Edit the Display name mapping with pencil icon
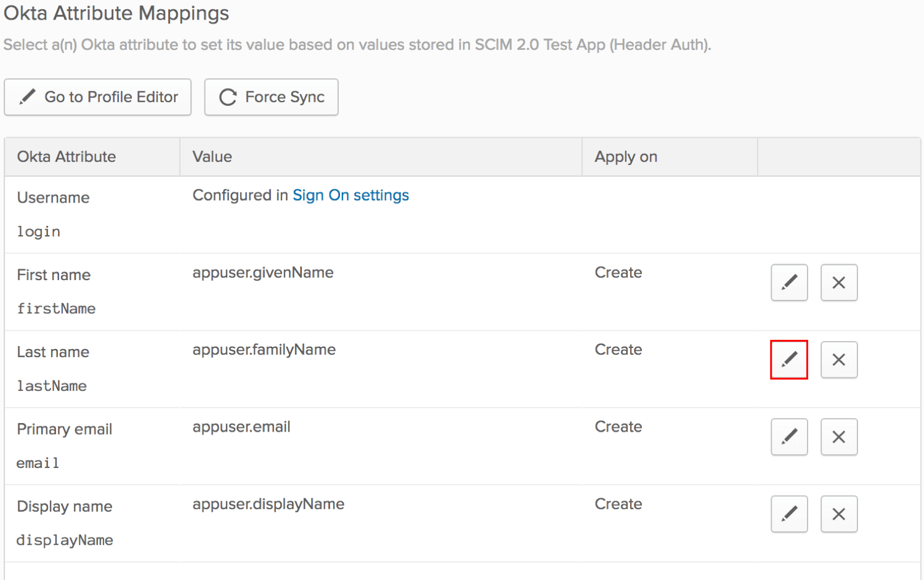The height and width of the screenshot is (580, 924). coord(789,514)
